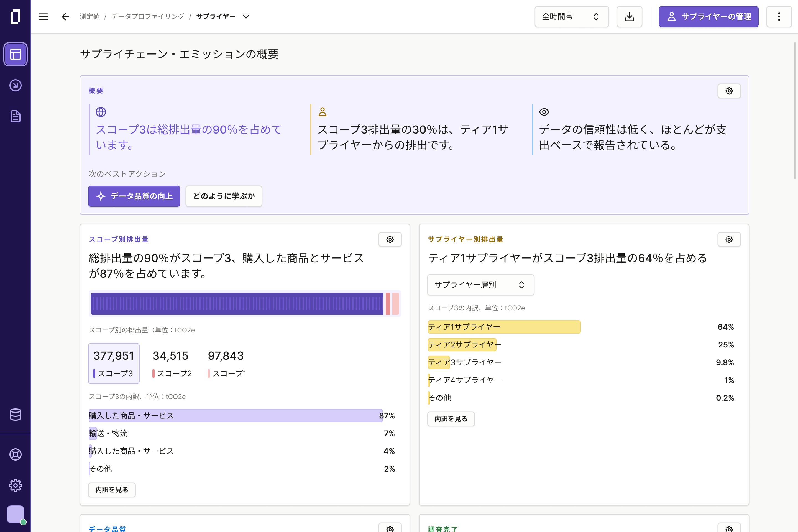Click the ティア3サプライヤー 9.8% row
This screenshot has width=798, height=532.
coord(581,362)
